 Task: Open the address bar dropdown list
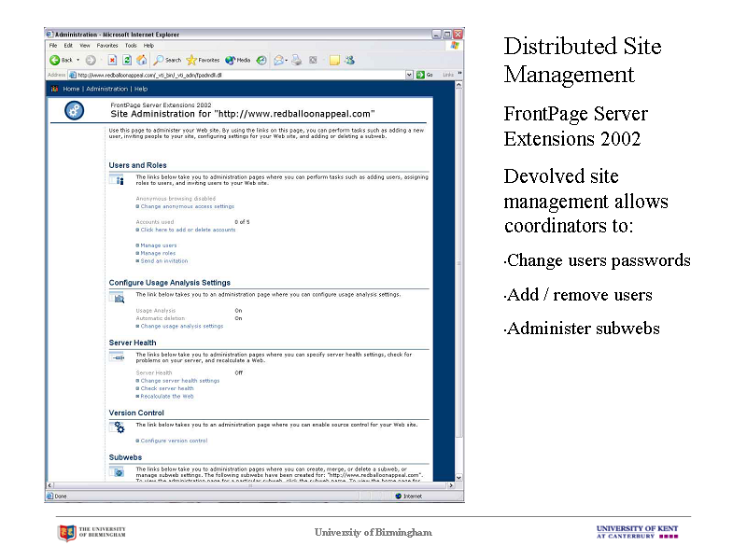tap(409, 75)
